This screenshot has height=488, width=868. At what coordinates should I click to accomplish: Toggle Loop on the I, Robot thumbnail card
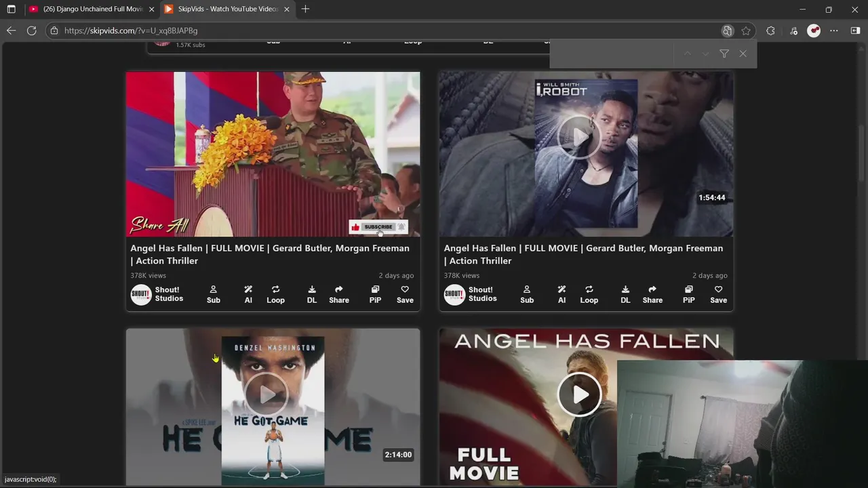[x=589, y=295]
